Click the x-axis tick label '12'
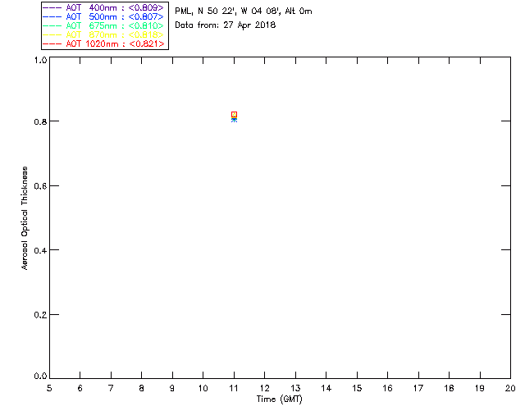The width and height of the screenshot is (525, 420). tap(264, 388)
